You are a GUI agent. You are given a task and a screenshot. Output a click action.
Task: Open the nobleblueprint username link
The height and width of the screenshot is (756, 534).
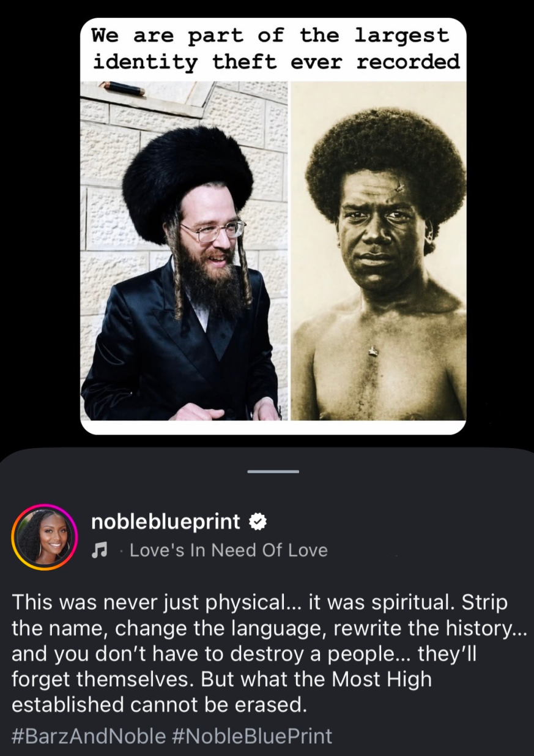[x=166, y=522]
